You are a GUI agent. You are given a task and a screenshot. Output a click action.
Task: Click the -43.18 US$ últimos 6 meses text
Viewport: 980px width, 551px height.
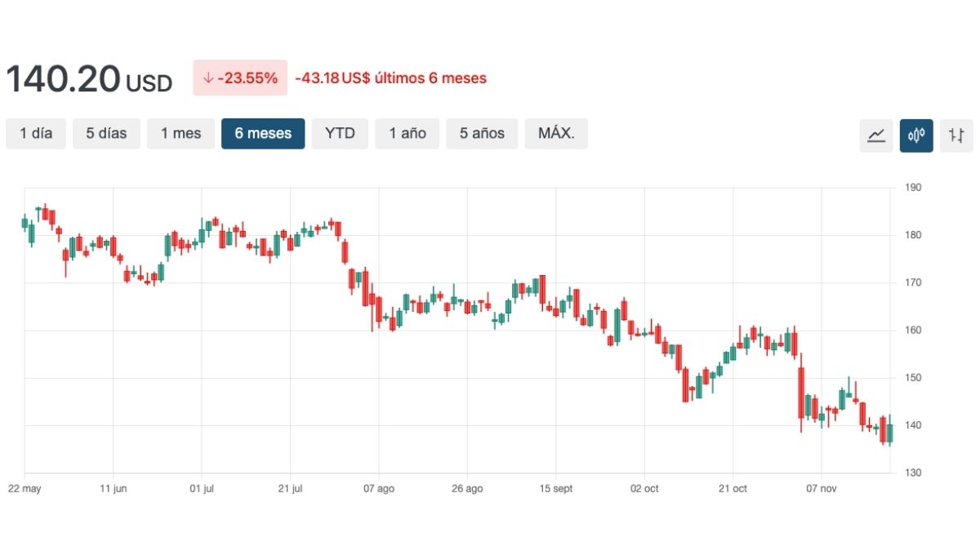tap(390, 78)
